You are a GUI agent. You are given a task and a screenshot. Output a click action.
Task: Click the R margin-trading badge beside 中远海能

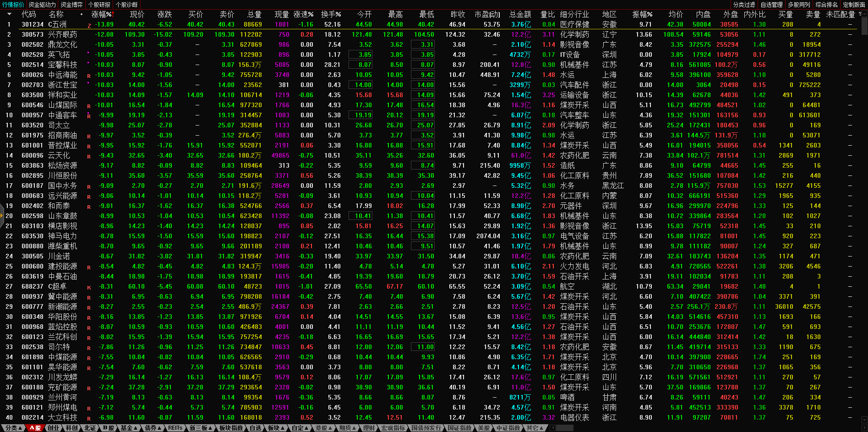(x=89, y=76)
